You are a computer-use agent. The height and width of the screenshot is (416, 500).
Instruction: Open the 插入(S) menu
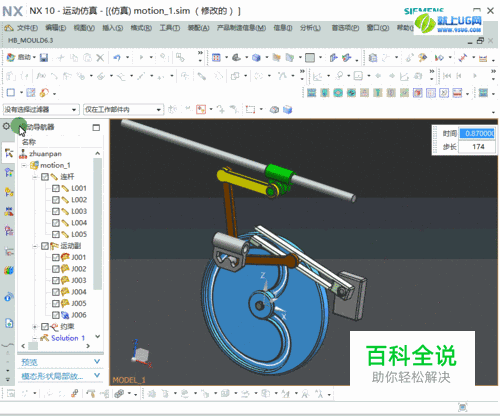(112, 28)
